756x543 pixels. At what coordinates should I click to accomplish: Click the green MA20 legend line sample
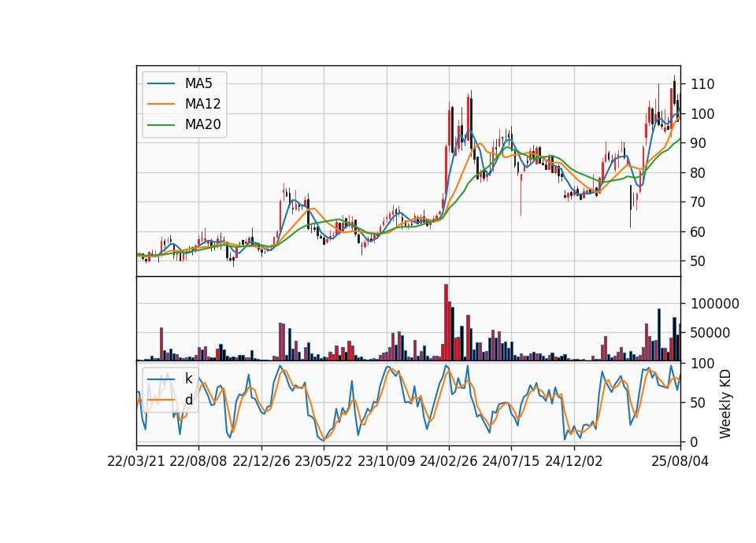(x=161, y=124)
